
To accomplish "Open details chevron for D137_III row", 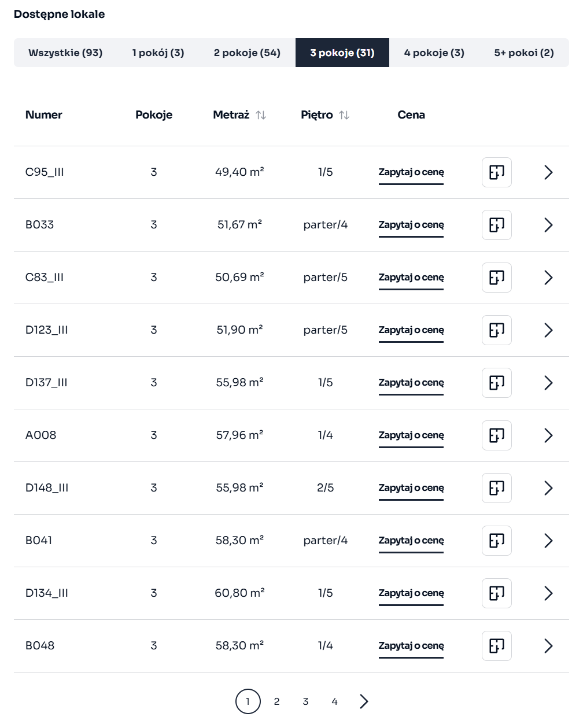I will tap(548, 383).
